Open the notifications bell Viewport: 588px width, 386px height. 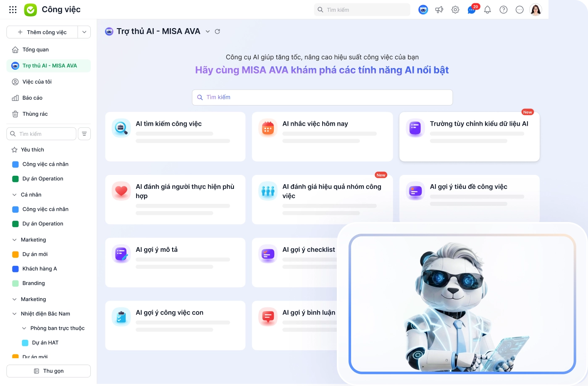(488, 10)
